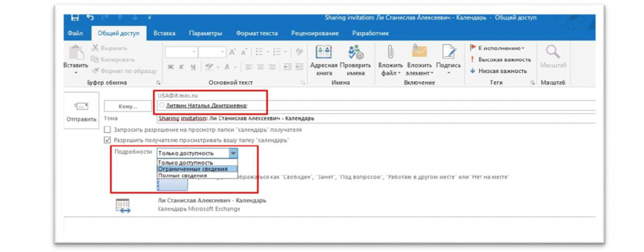
Task: Click the Signature icon
Action: pyautogui.click(x=448, y=54)
